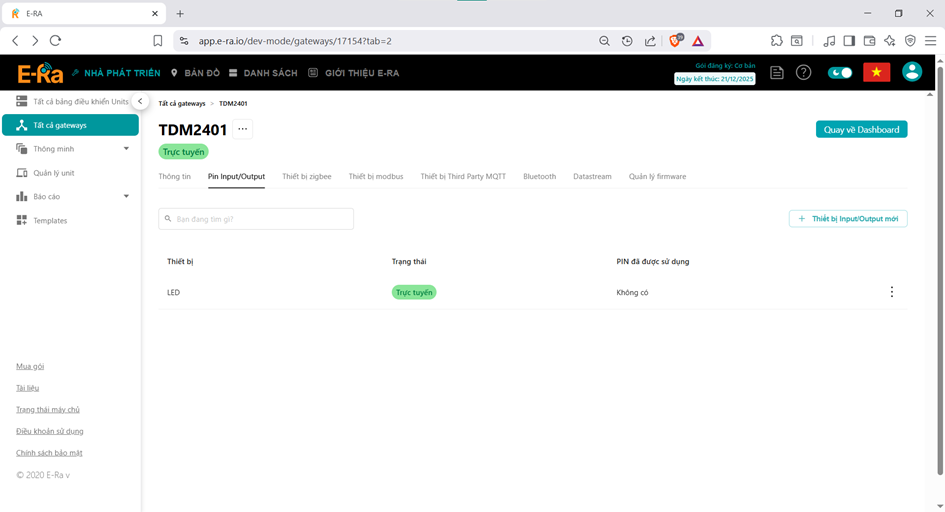Open three-dot menu for LED device row

pos(891,292)
